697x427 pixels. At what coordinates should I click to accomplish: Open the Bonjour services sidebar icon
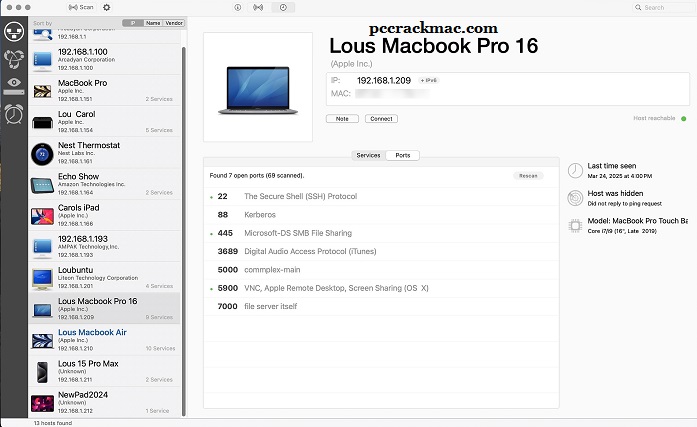click(x=14, y=59)
